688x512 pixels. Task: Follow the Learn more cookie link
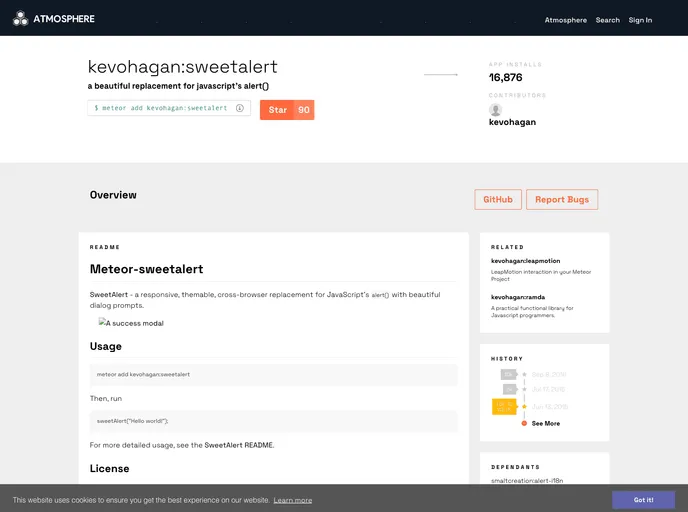tap(293, 500)
